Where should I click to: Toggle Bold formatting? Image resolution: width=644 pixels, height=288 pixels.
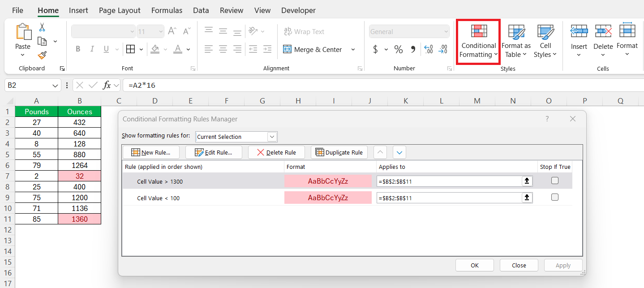pyautogui.click(x=78, y=49)
